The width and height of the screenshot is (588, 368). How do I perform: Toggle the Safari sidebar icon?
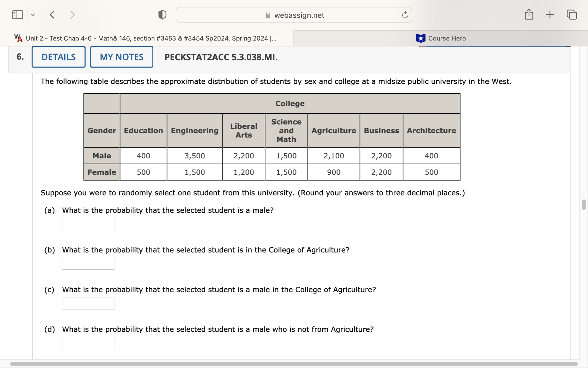tap(18, 15)
